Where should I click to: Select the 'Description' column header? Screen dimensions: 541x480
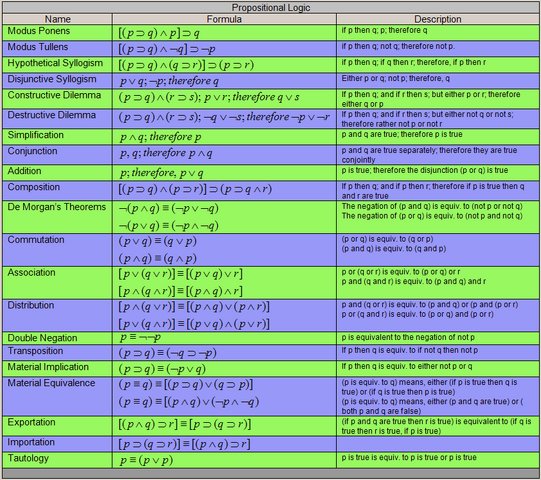click(437, 19)
